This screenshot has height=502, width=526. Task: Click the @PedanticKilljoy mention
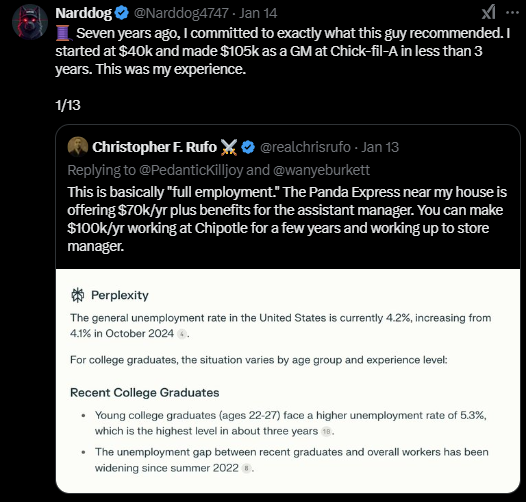pyautogui.click(x=191, y=170)
